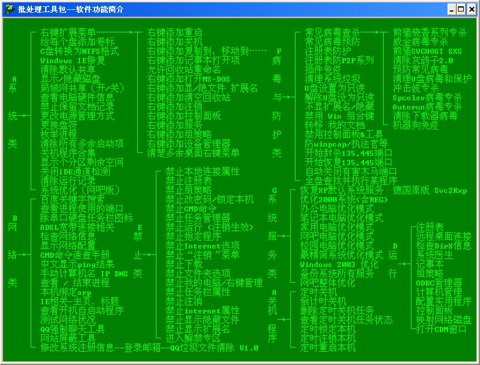Image resolution: width=480 pixels, height=365 pixels.
Task: Click the text '关闭IDE通道检测'
Action: click(75, 172)
